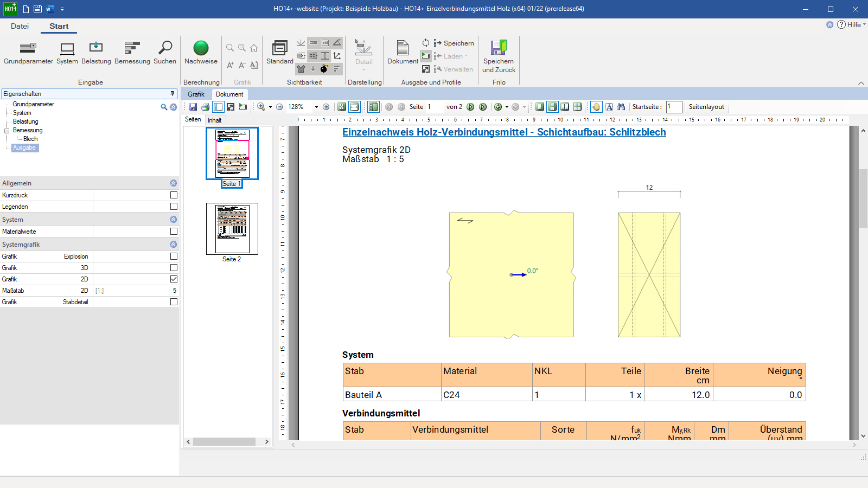Screen dimensions: 868x488
Task: Open the Einzelnachweis Holz-Verbindungsmittel heading link
Action: click(504, 132)
